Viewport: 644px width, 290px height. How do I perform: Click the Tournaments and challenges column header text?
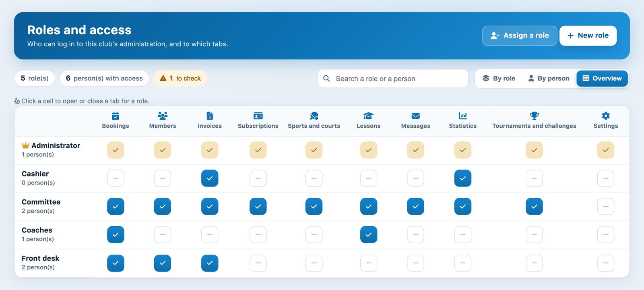pos(534,126)
